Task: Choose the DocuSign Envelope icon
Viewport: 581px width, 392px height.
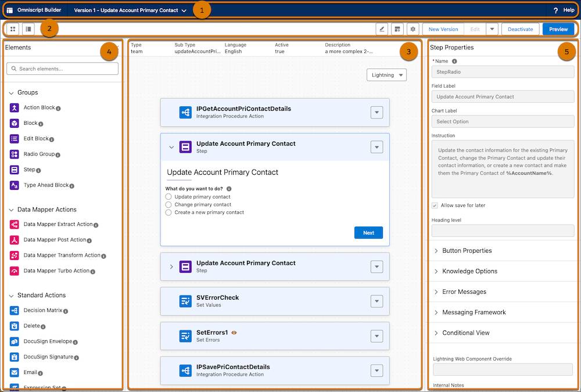Action: pos(14,341)
